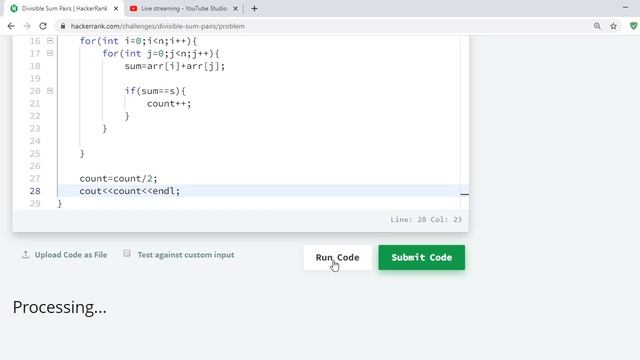Click the outer for(int i=0 loop line
Screen dimensions: 640x360
[138, 41]
